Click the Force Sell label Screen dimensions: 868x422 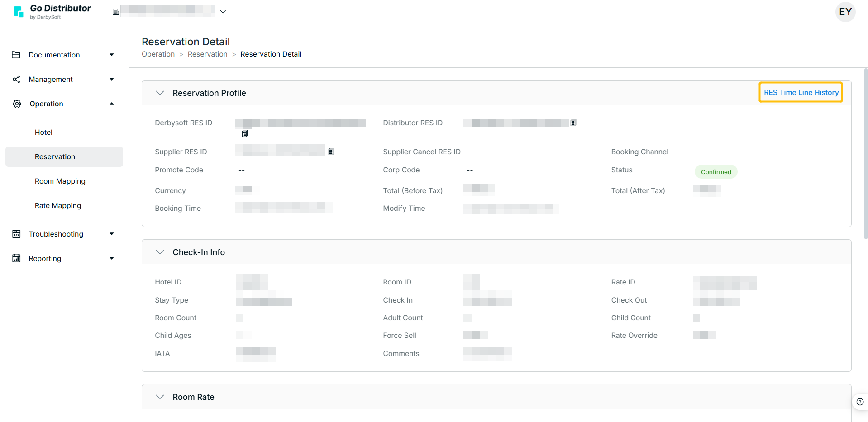tap(400, 335)
